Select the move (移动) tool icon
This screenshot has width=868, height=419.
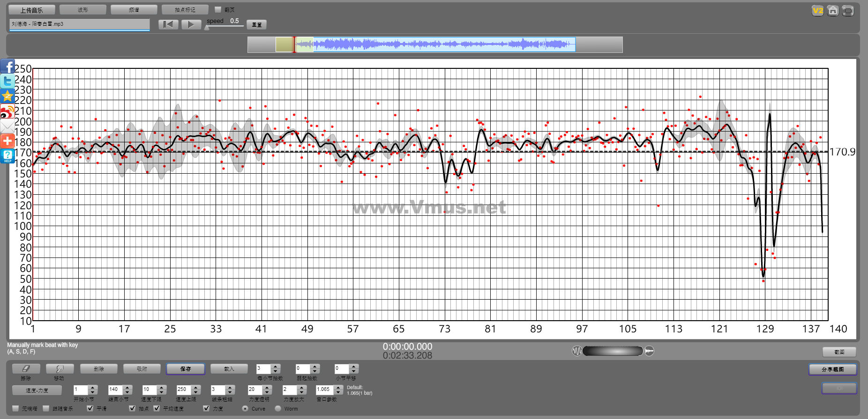[x=60, y=369]
